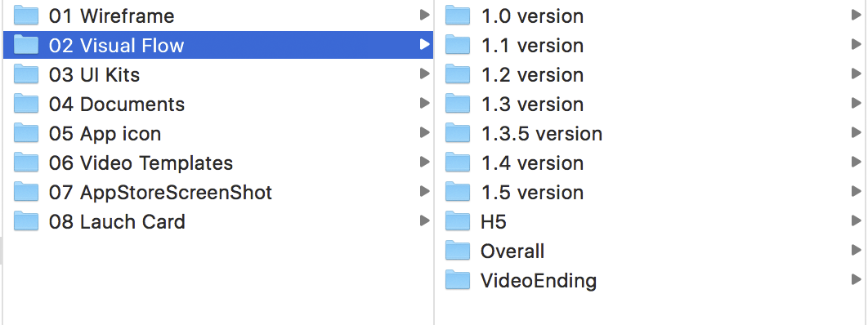The width and height of the screenshot is (868, 325).
Task: Click the VideoEnding folder icon
Action: tap(457, 280)
